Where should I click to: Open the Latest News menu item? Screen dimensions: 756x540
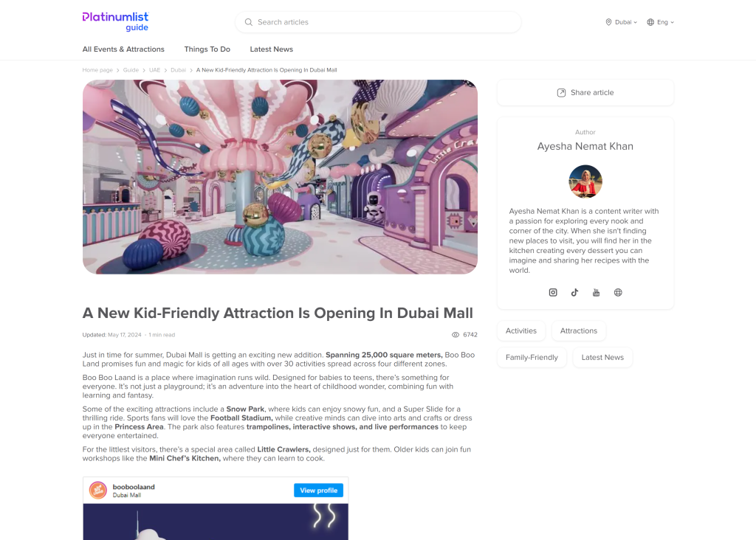[272, 49]
